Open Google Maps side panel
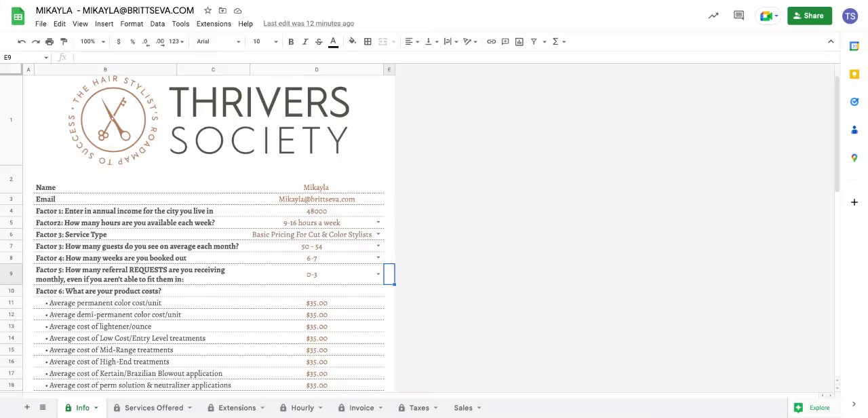The image size is (868, 418). click(x=854, y=158)
